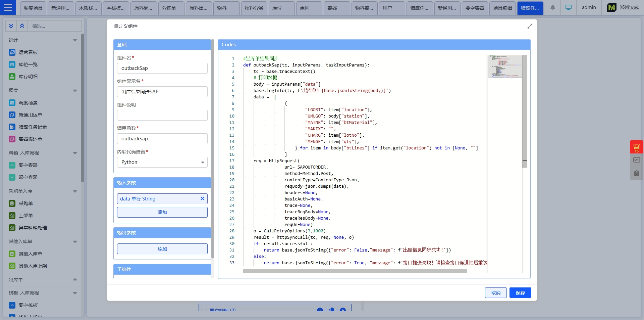Expand the 出库单 sidebar section
Image resolution: width=644 pixels, height=320 pixels.
click(x=75, y=280)
